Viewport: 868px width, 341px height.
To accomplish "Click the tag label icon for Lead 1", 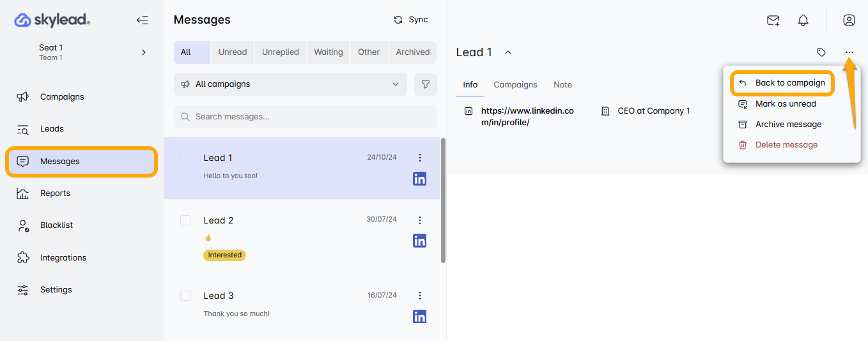I will [x=821, y=52].
